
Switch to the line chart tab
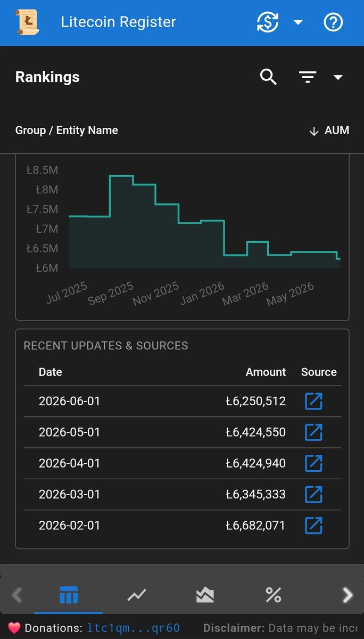pyautogui.click(x=137, y=595)
